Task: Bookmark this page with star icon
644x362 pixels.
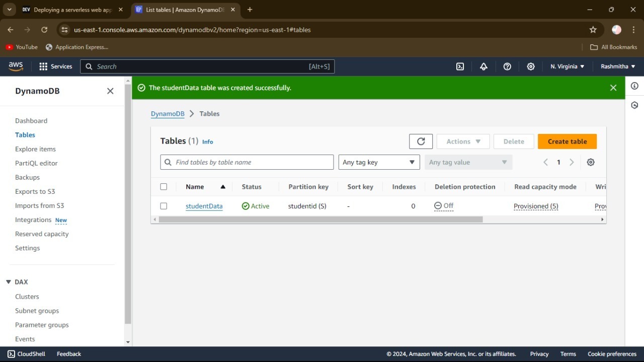Action: coord(593,30)
